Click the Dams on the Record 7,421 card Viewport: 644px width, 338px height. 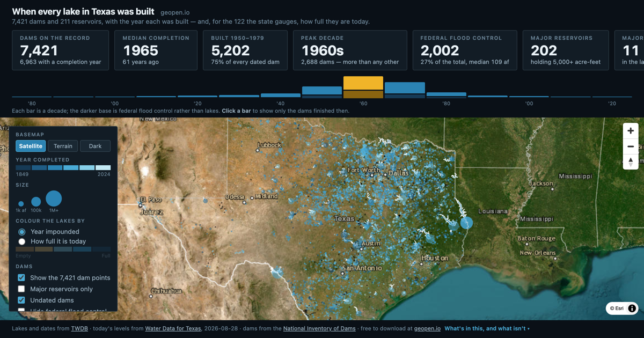click(x=60, y=50)
